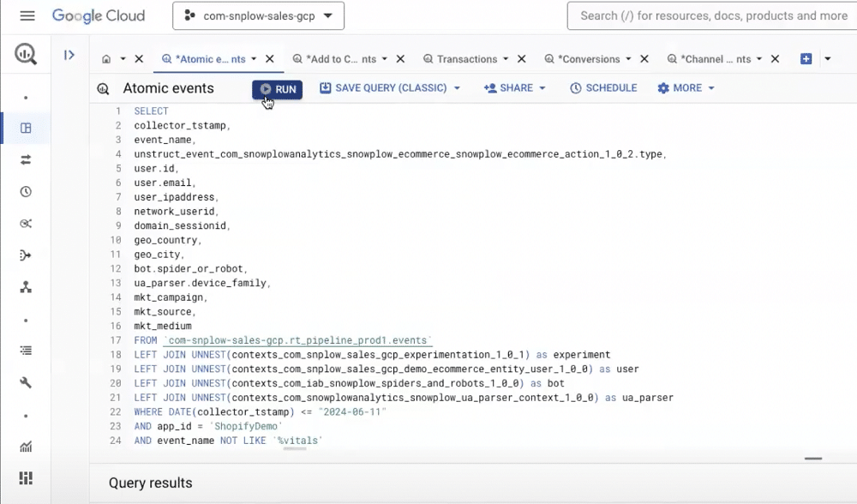Open the Conversions tab dropdown arrow
This screenshot has height=504, width=857.
point(628,59)
